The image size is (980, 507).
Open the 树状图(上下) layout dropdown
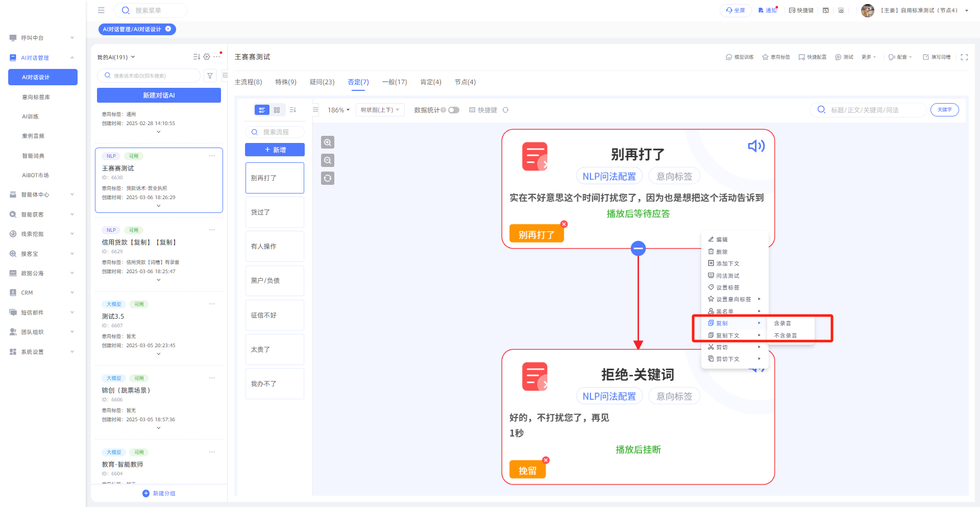pos(380,110)
